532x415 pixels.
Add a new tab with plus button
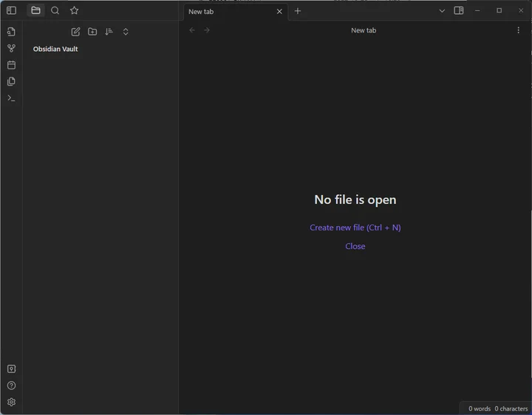click(298, 11)
